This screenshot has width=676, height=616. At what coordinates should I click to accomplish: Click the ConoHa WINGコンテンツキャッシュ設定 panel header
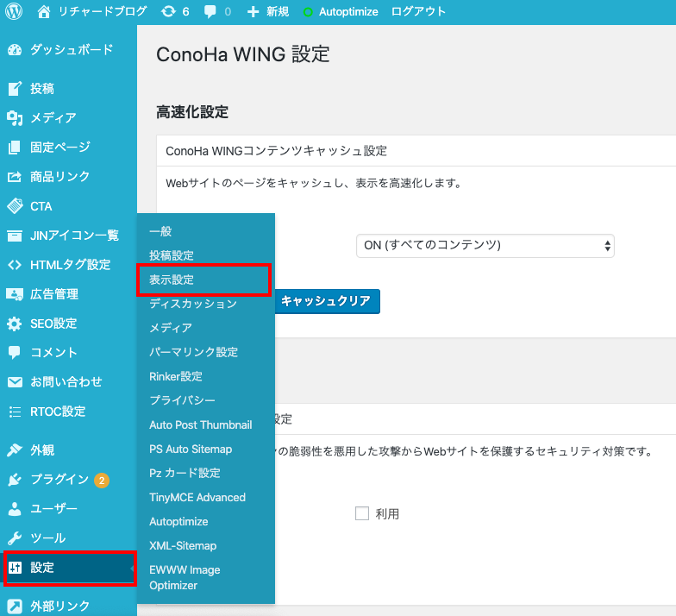(416, 150)
